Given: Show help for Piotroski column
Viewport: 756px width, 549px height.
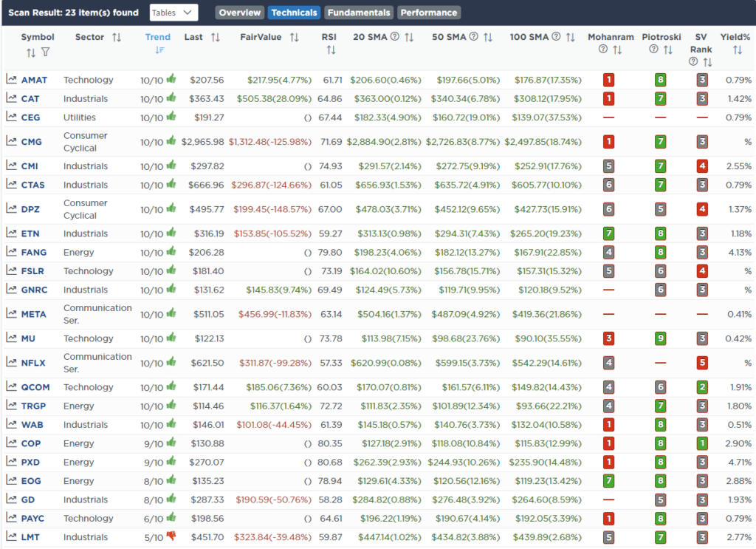Looking at the screenshot, I should tap(653, 49).
